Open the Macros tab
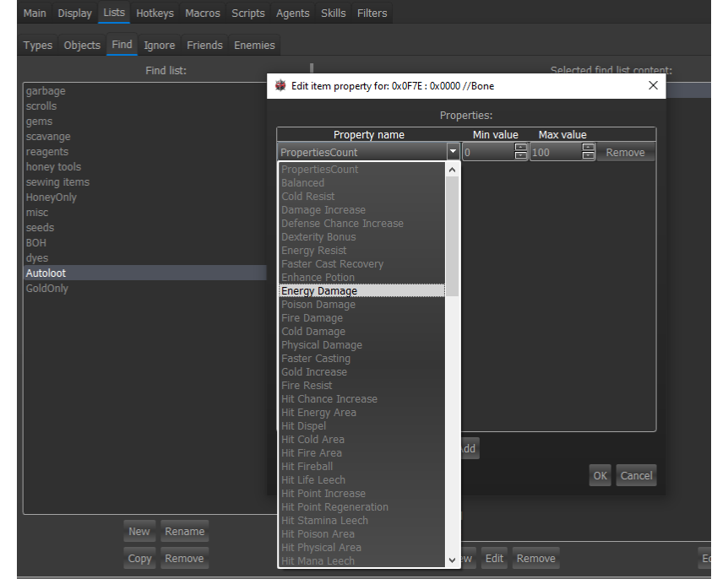The height and width of the screenshot is (579, 728). tap(203, 13)
